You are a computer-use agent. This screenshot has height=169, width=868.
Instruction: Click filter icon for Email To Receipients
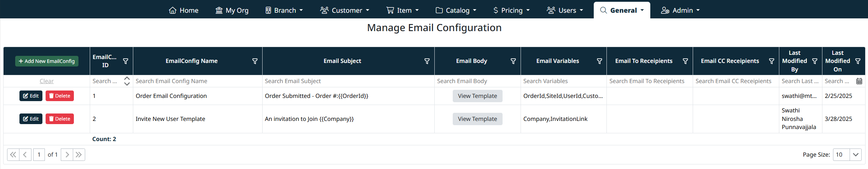(685, 61)
